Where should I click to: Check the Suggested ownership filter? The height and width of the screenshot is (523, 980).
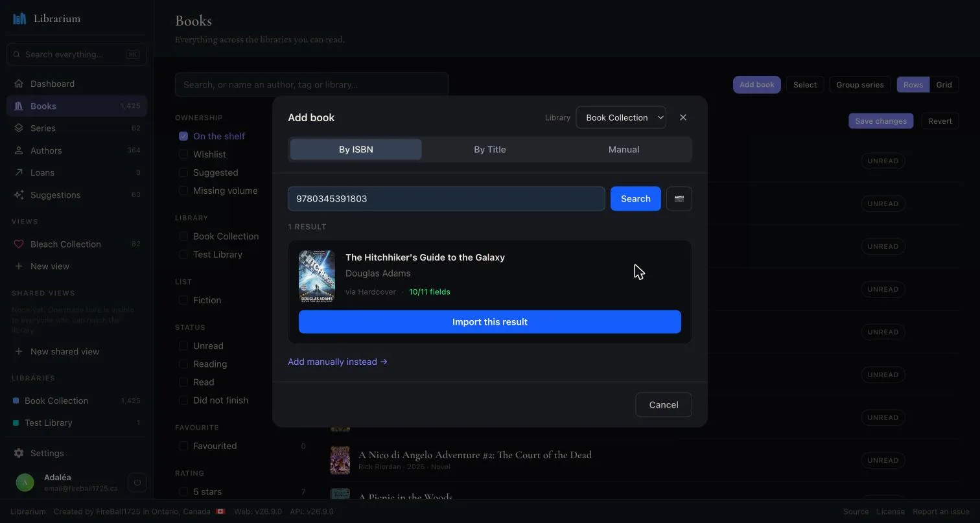[x=183, y=172]
